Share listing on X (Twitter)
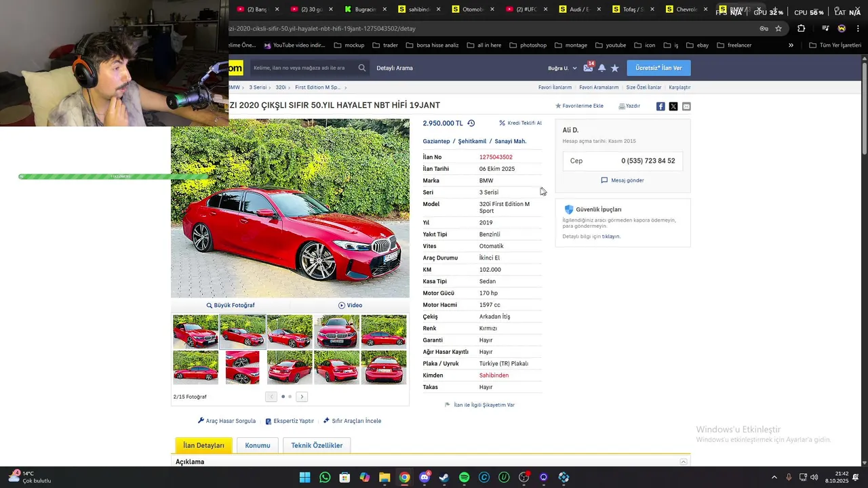868x488 pixels. [x=673, y=106]
